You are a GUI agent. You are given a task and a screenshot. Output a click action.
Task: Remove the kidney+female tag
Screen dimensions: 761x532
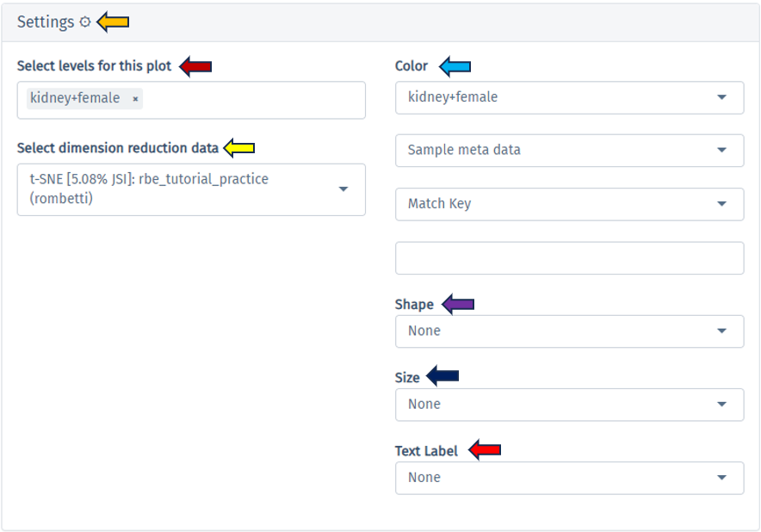pyautogui.click(x=135, y=99)
